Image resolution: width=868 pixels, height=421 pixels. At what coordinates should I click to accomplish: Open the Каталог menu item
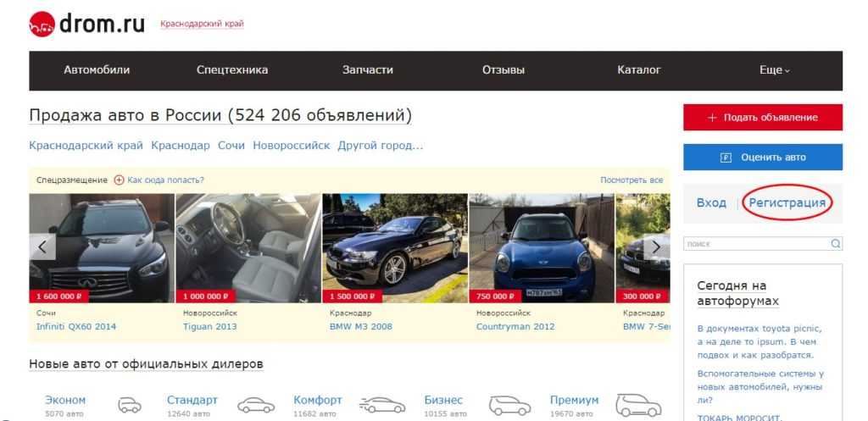639,70
